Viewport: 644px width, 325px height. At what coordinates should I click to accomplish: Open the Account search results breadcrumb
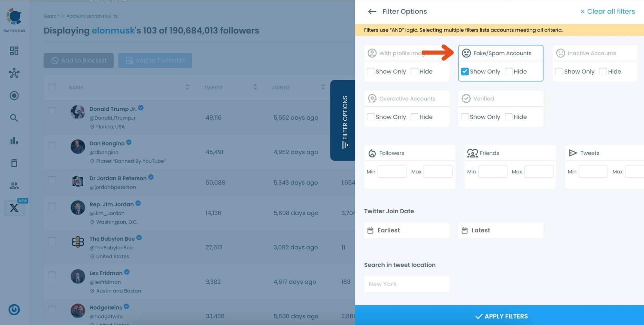coord(92,16)
